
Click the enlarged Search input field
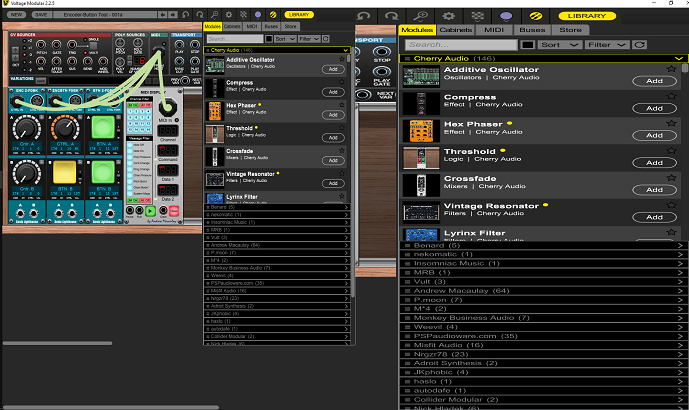tap(461, 44)
